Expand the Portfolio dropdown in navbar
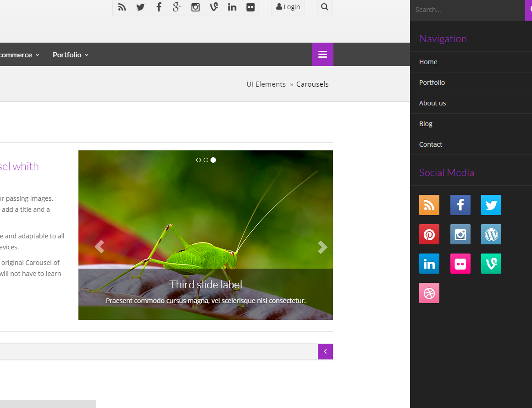Viewport: 532px width, 408px height. [70, 55]
